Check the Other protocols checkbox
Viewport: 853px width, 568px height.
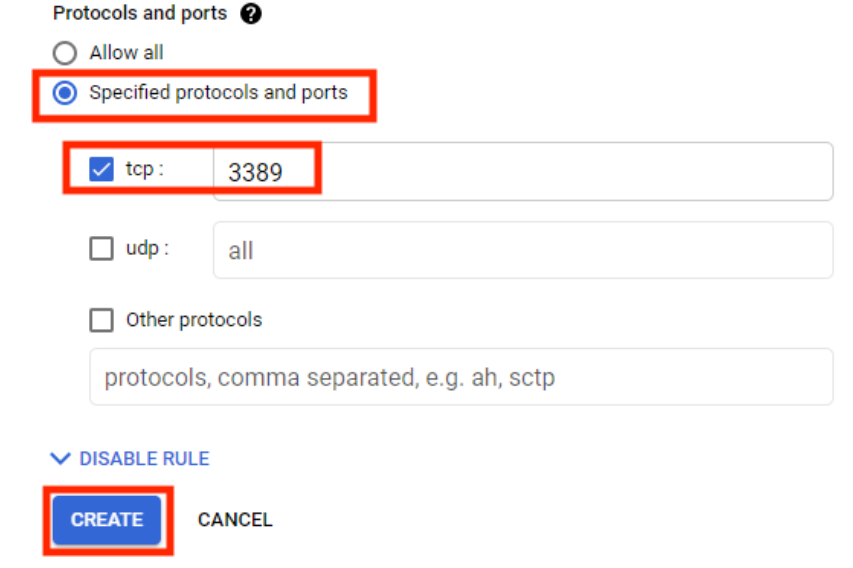101,320
